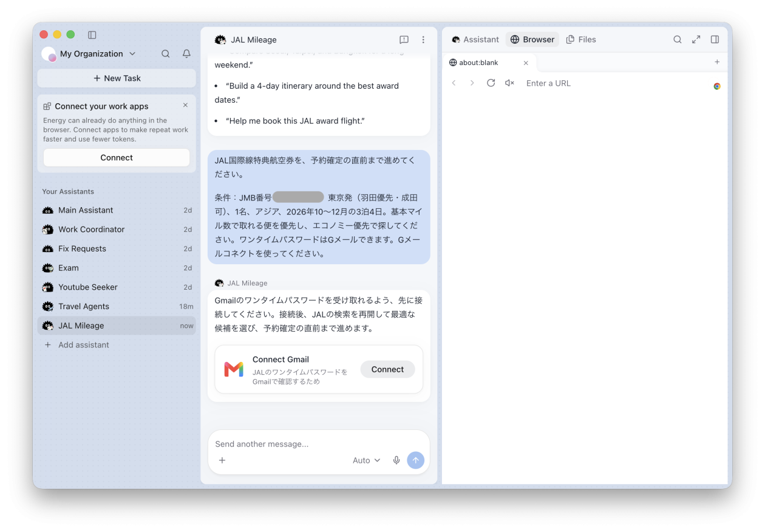Open the Main Assistant
Screen dimensions: 765x532
117,210
